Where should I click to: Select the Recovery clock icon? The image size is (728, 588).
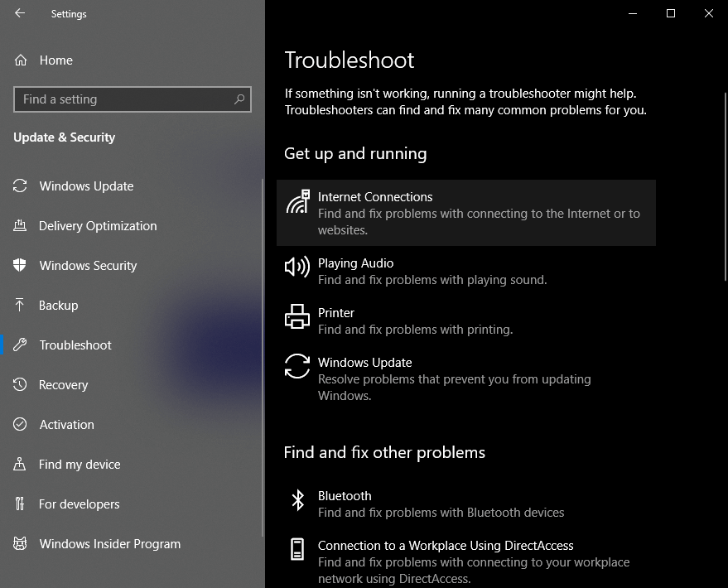(19, 384)
